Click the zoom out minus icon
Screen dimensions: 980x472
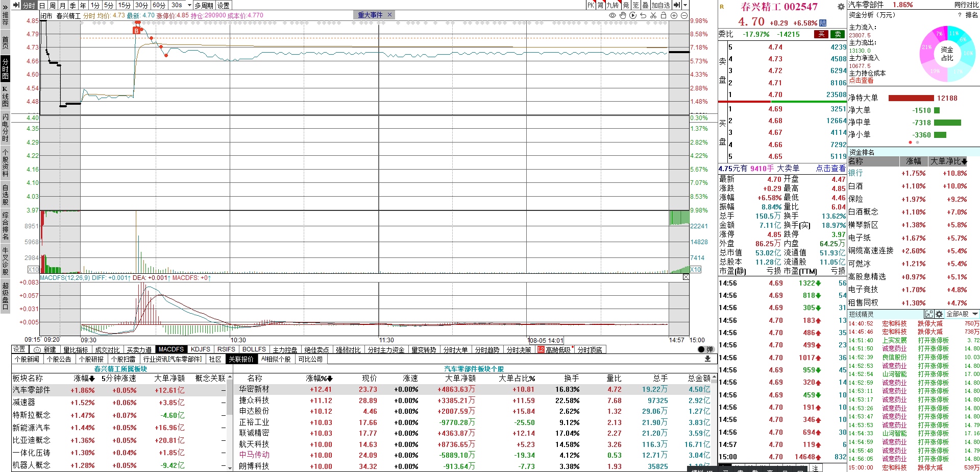tap(684, 15)
